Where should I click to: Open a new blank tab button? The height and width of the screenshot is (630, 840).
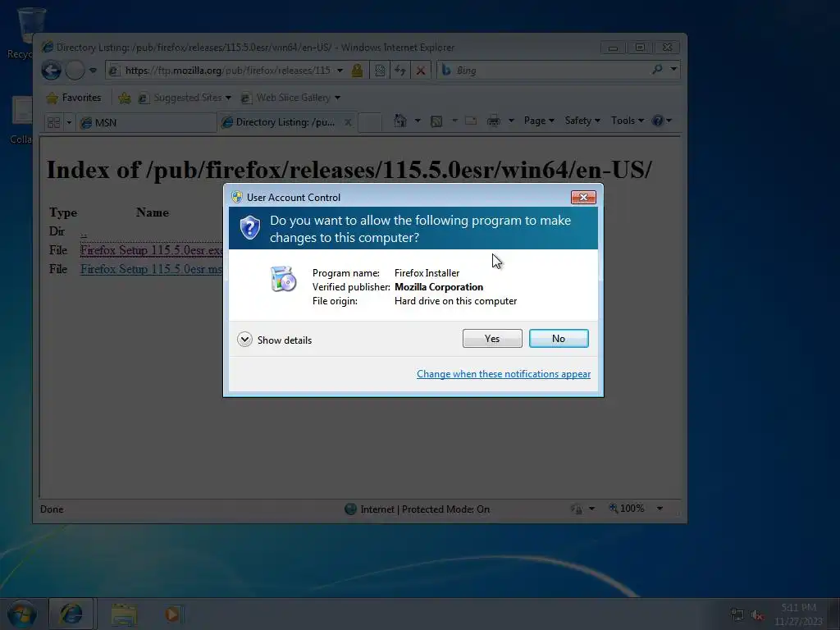pyautogui.click(x=370, y=122)
